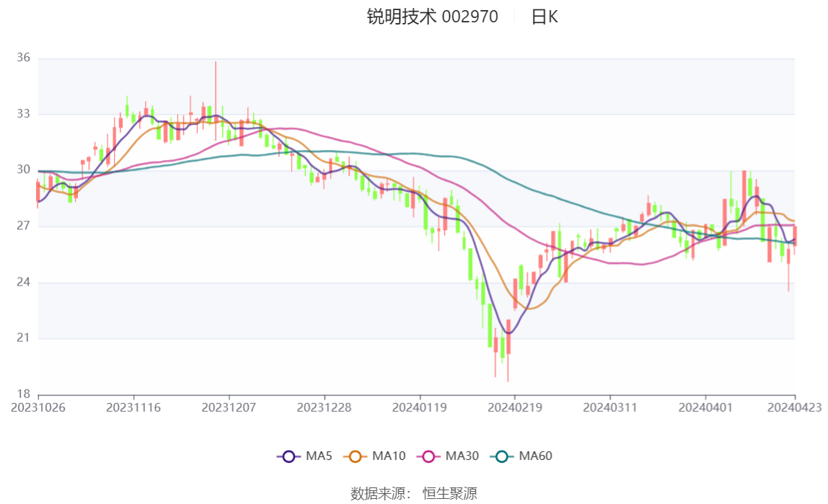Toggle the MA60 legend circle marker
The width and height of the screenshot is (828, 504).
click(x=503, y=456)
